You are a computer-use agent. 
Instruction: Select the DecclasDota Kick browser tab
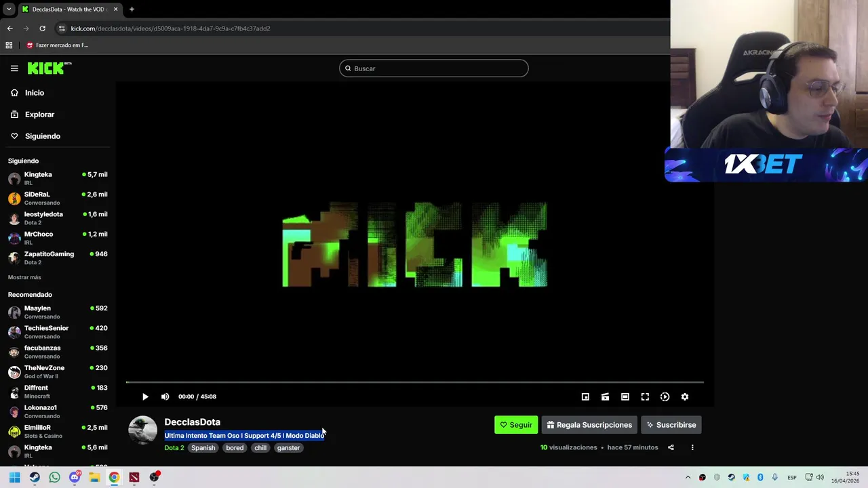point(70,9)
